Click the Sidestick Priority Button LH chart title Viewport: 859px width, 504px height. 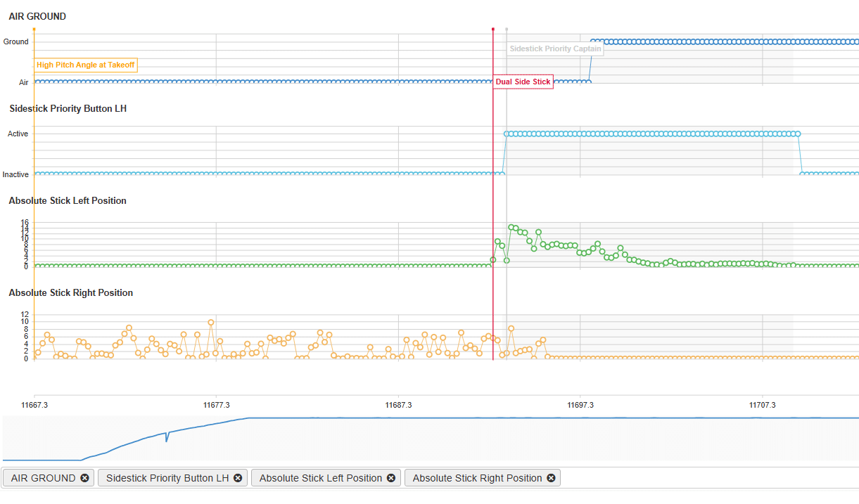coord(68,108)
